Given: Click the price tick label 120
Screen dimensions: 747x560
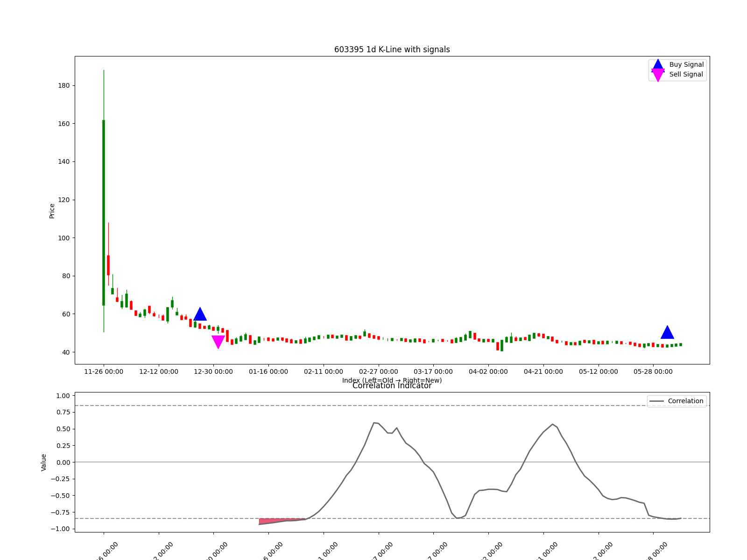Looking at the screenshot, I should (64, 200).
